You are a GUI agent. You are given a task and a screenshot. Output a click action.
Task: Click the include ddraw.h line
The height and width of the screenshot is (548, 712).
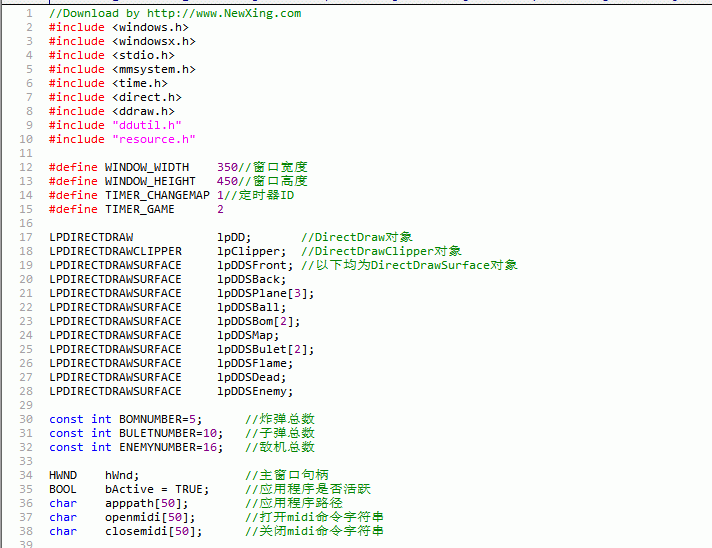point(112,112)
